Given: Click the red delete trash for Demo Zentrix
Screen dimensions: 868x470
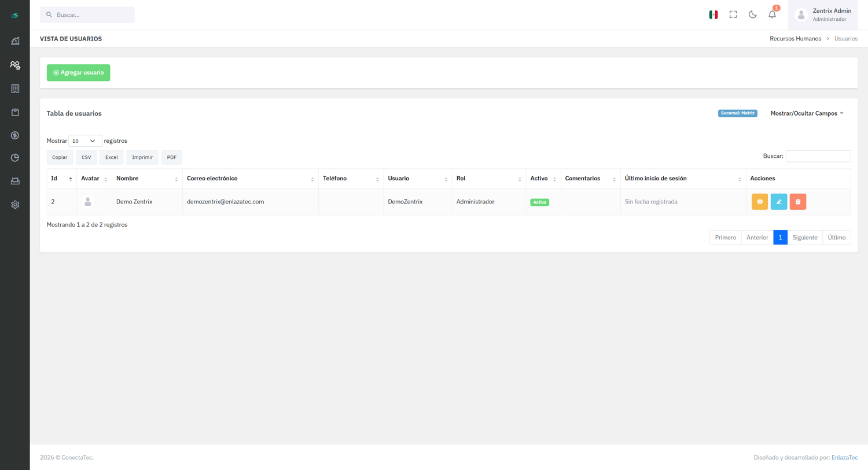Looking at the screenshot, I should [797, 202].
